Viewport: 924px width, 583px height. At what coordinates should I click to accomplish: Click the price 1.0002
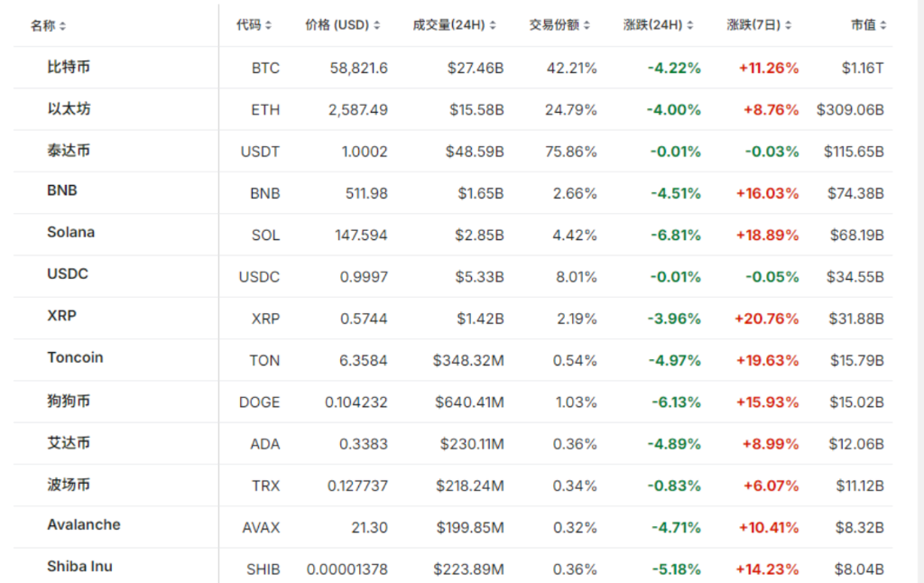pos(365,153)
